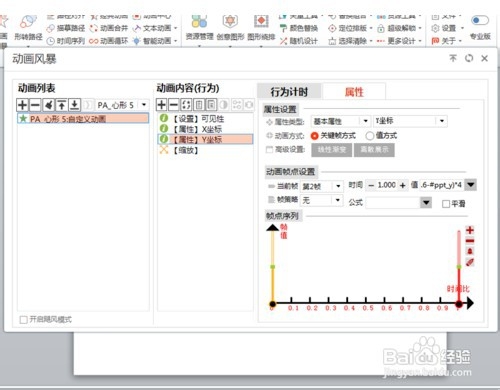
Task: Open the 选择清除 ribbon menu
Action: pyautogui.click(x=350, y=41)
